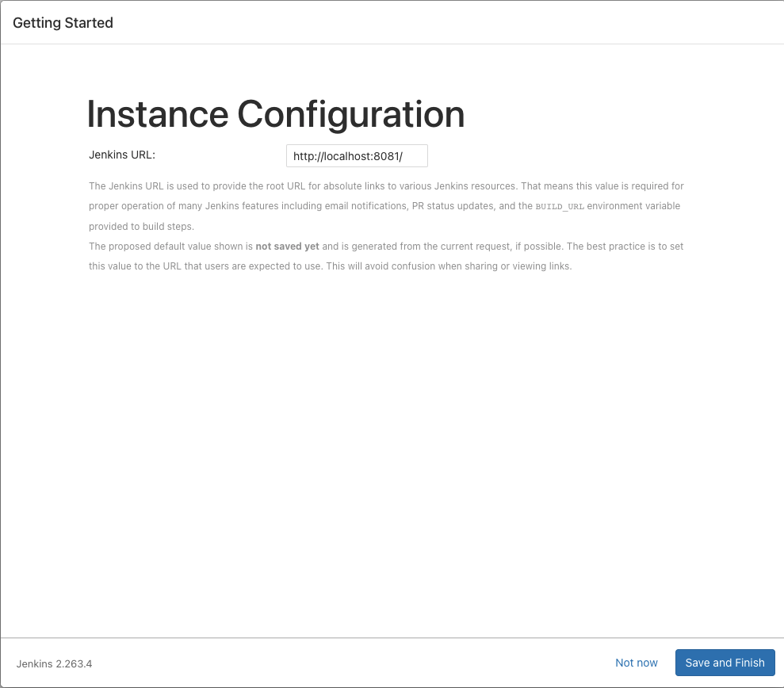Click the bold 'not saved yet' text
The image size is (784, 688).
287,246
